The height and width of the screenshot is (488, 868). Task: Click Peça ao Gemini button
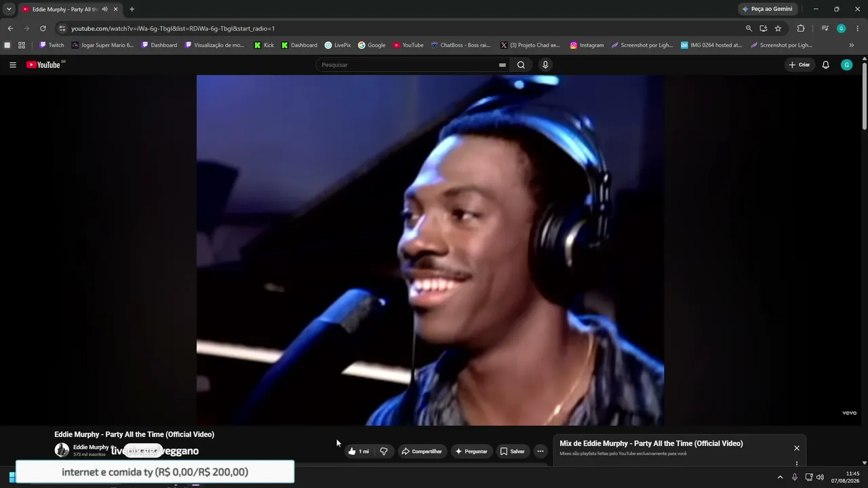(768, 9)
